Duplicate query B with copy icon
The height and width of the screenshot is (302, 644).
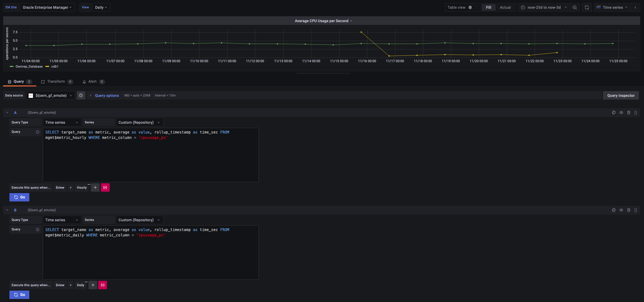pyautogui.click(x=614, y=210)
